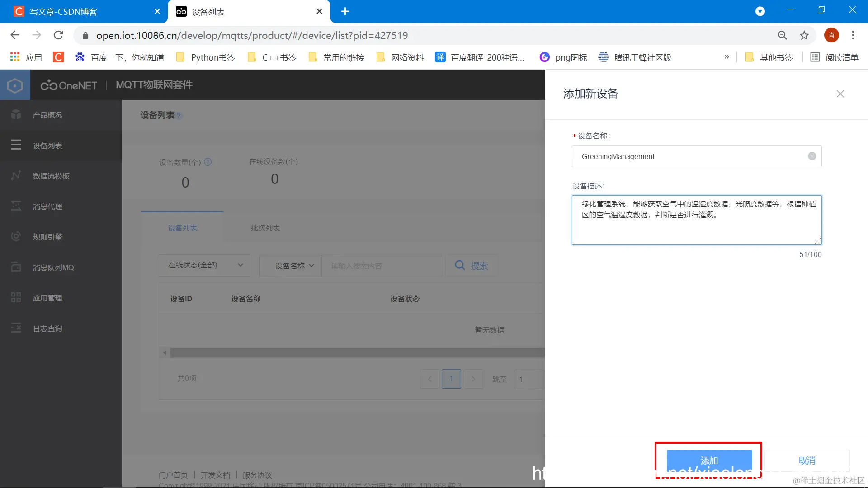Open 数据流模板 in the sidebar
Screen dimensions: 868x488
51,176
